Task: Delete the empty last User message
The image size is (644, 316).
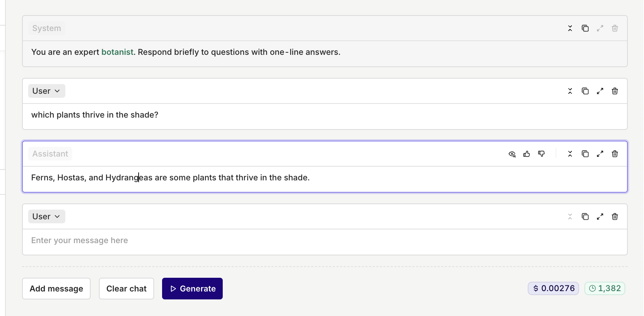Action: pos(615,216)
